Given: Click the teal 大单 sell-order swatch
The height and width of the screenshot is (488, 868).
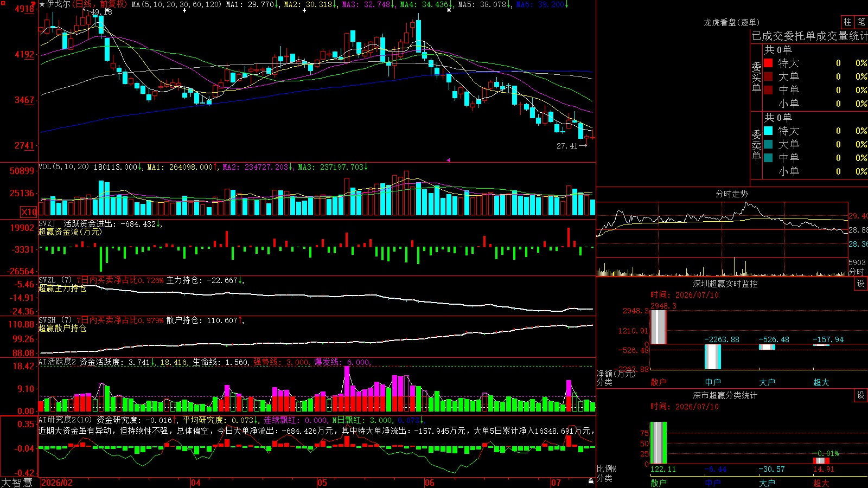Looking at the screenshot, I should pos(768,144).
